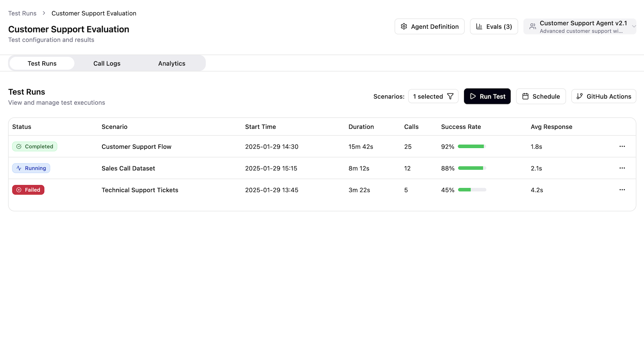This screenshot has height=364, width=644.
Task: Click the red Failed status badge
Action: pos(28,190)
